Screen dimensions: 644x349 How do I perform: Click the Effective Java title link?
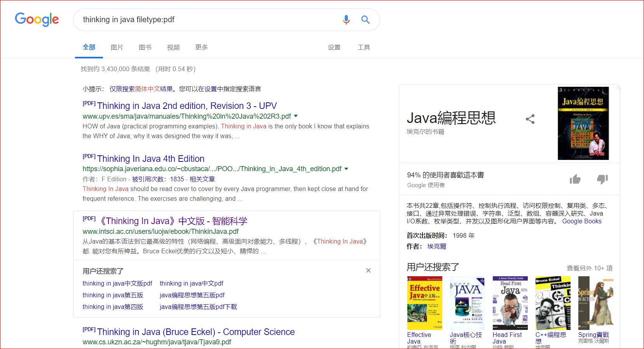[x=419, y=338]
